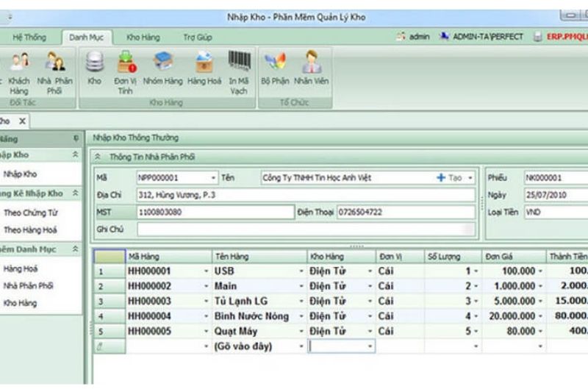Open the Trợ Giúp help tab

tap(197, 37)
